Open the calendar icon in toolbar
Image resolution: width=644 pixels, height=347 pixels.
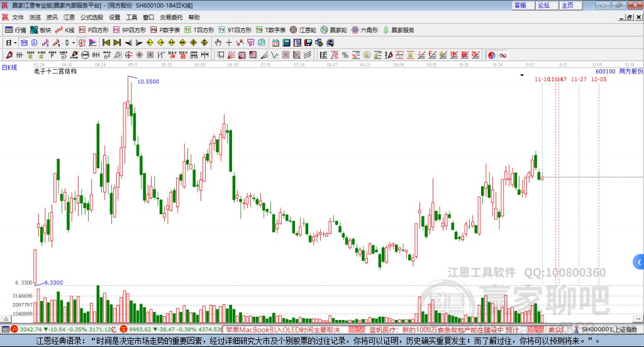[275, 43]
